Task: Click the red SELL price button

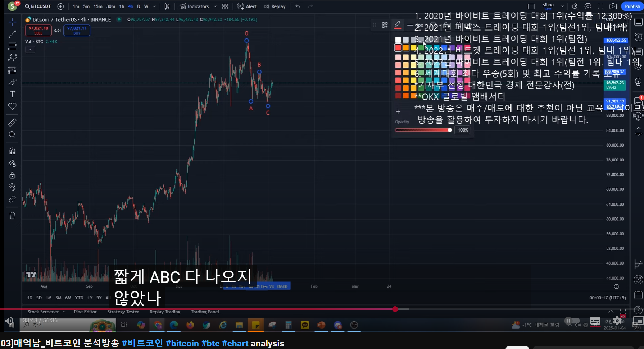Action: click(x=38, y=30)
